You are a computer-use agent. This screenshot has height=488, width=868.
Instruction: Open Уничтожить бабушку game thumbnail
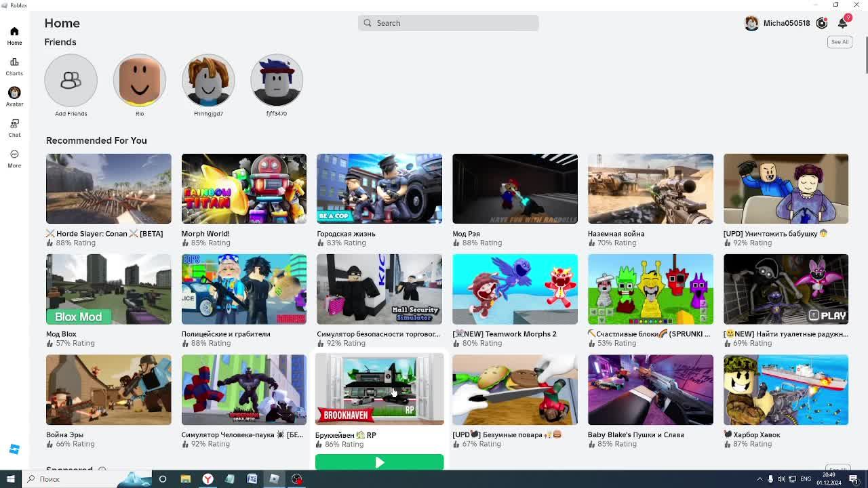pyautogui.click(x=786, y=188)
